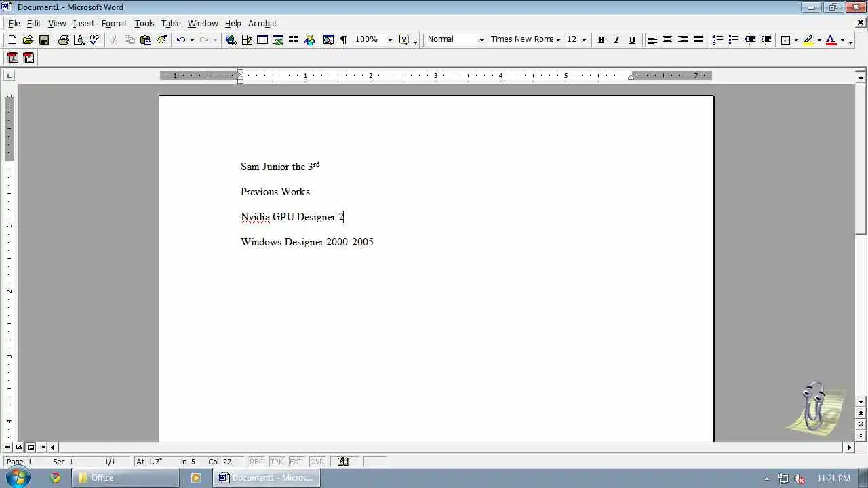Convert to Adobe PDF and email
Screen dimensions: 868x488
[28, 58]
